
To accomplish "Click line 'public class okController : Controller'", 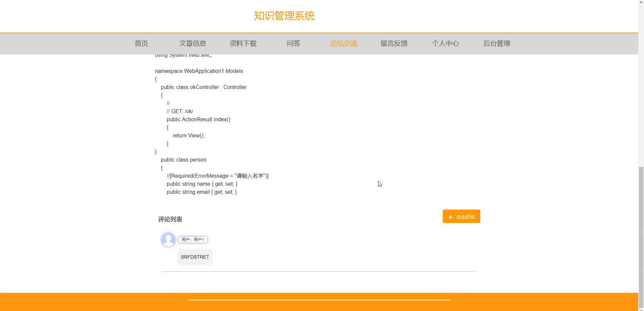I will point(204,87).
